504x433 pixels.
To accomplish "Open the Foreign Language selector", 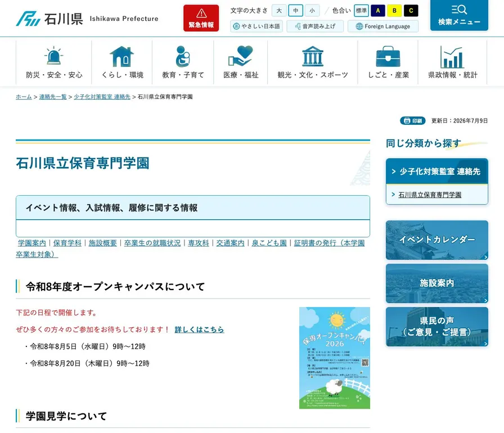I will (383, 26).
